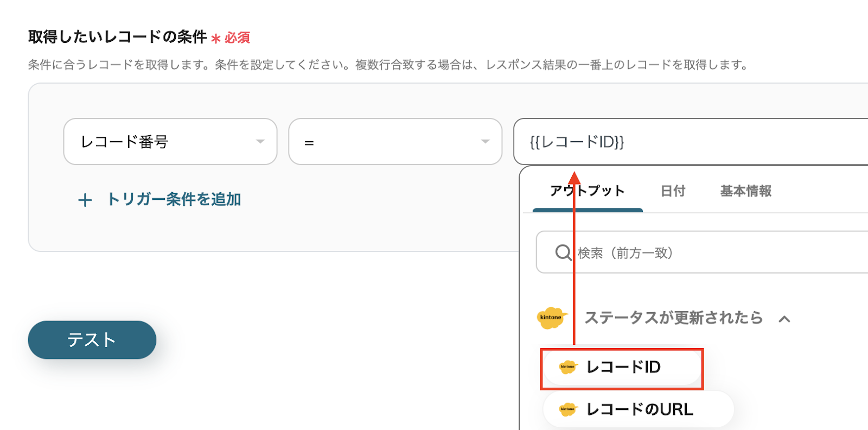
Task: Click the arrow on the レコード番号 dropdown
Action: pyautogui.click(x=260, y=142)
